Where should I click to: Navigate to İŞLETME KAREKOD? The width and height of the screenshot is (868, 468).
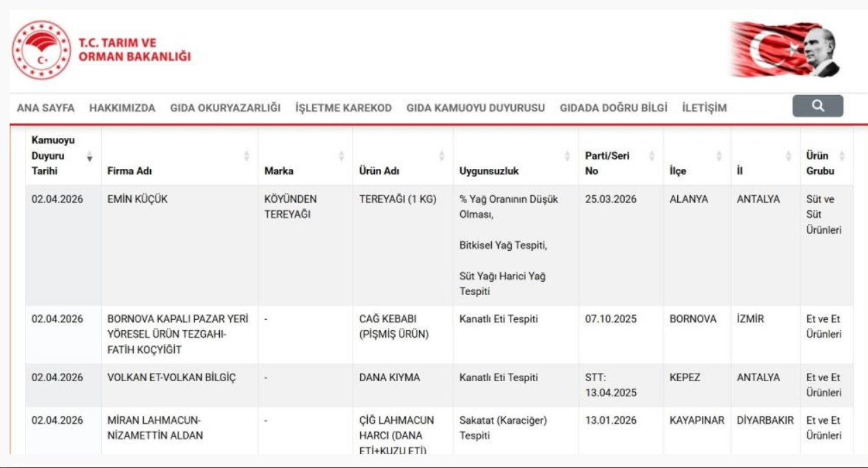click(343, 108)
